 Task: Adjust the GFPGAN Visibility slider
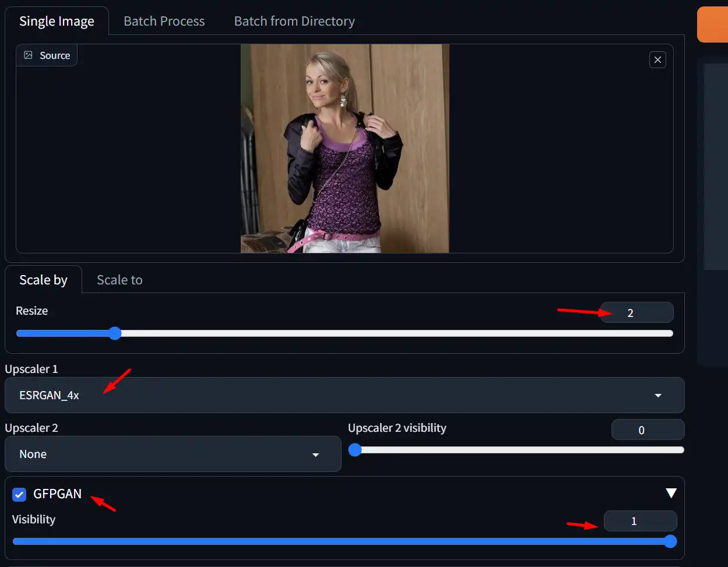tap(344, 541)
